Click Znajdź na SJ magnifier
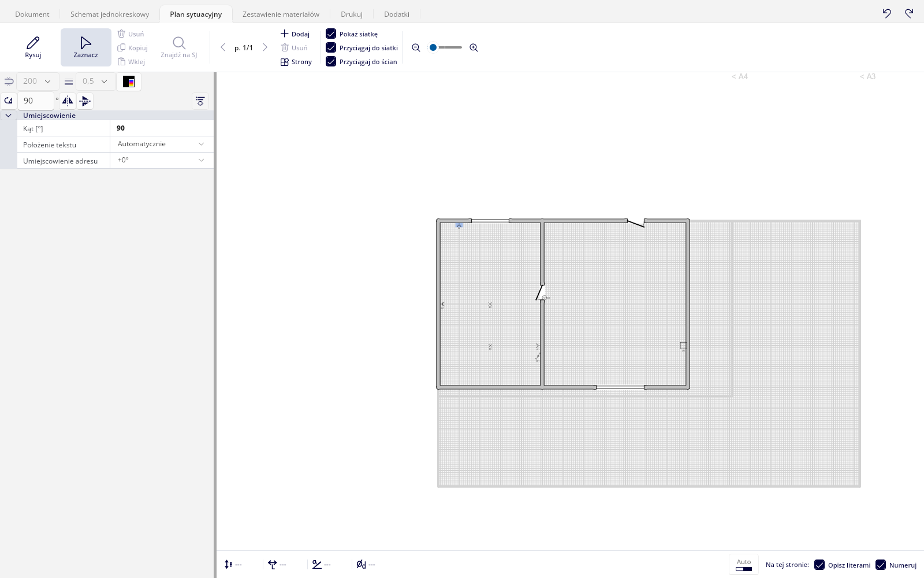Image resolution: width=924 pixels, height=578 pixels. pyautogui.click(x=179, y=47)
